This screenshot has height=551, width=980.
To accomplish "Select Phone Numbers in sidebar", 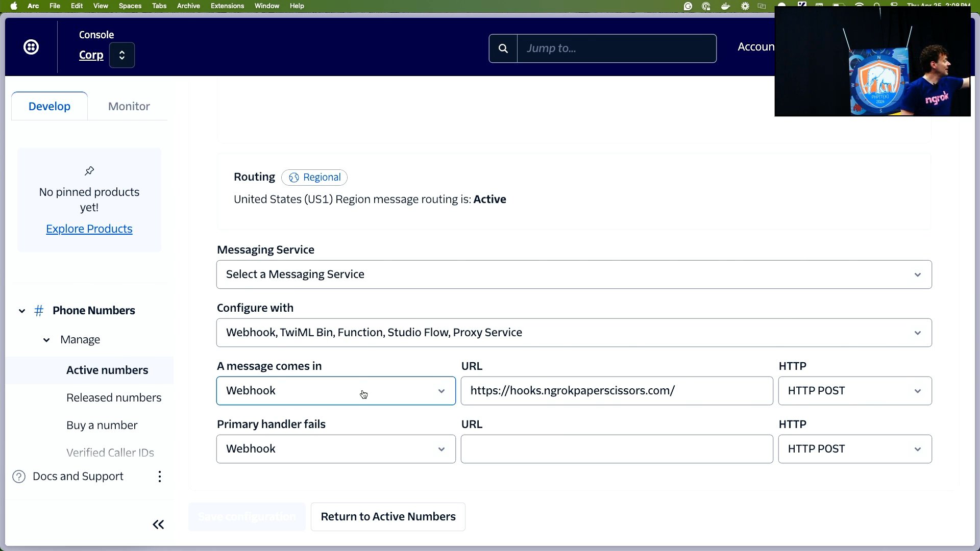I will coord(94,310).
